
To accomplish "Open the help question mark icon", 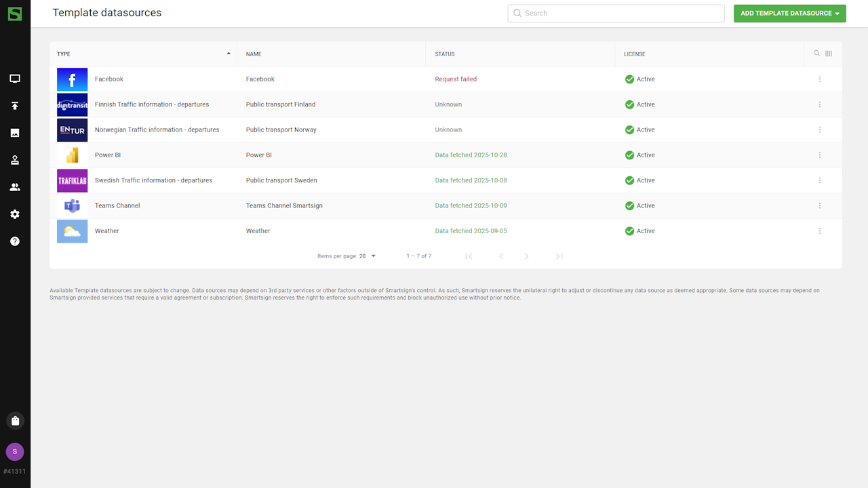I will click(x=15, y=241).
